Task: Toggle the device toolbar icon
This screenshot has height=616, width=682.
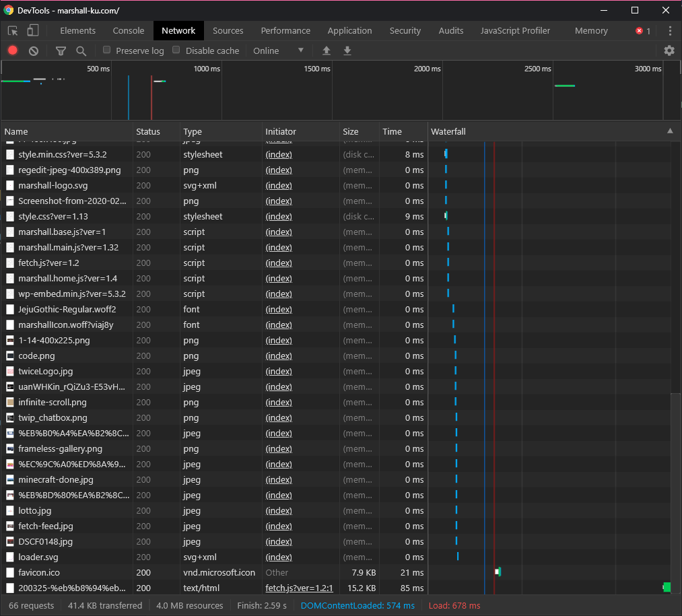Action: click(32, 31)
